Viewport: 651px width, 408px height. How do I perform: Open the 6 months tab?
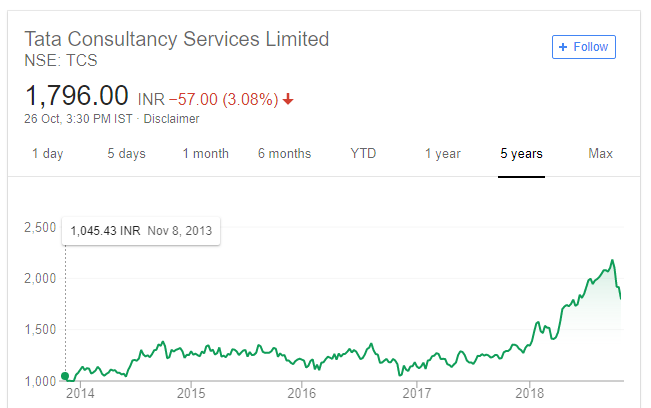pos(284,154)
